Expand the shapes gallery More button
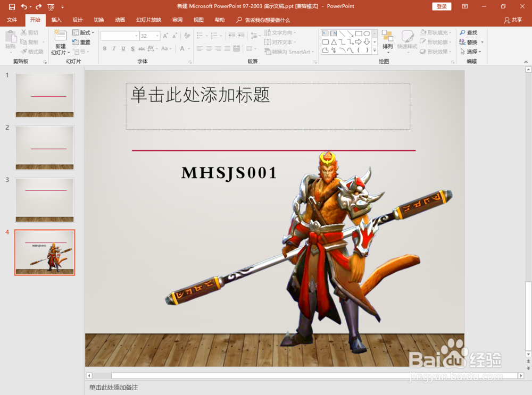Image resolution: width=532 pixels, height=395 pixels. coord(375,51)
